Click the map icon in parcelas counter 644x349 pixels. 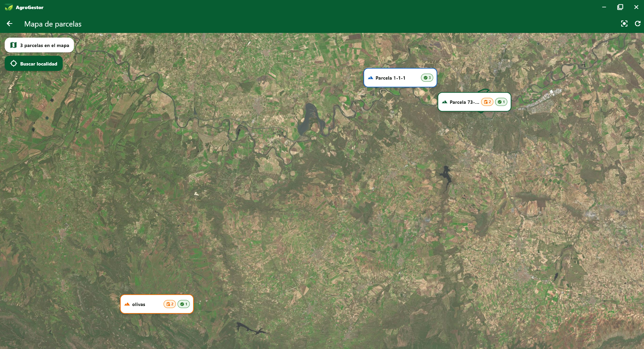(x=13, y=45)
